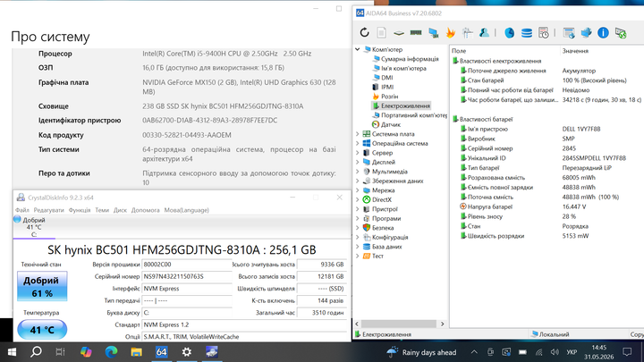Open the Windows Start menu
The height and width of the screenshot is (362, 644).
[x=12, y=352]
